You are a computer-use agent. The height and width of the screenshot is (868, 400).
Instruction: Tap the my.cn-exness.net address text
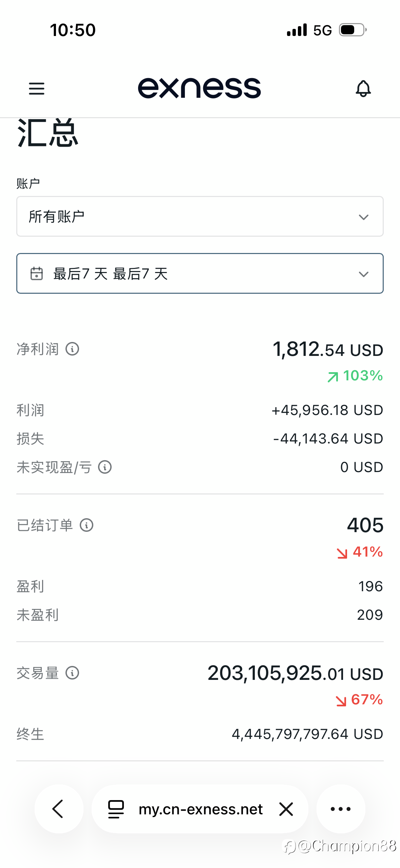click(x=201, y=809)
